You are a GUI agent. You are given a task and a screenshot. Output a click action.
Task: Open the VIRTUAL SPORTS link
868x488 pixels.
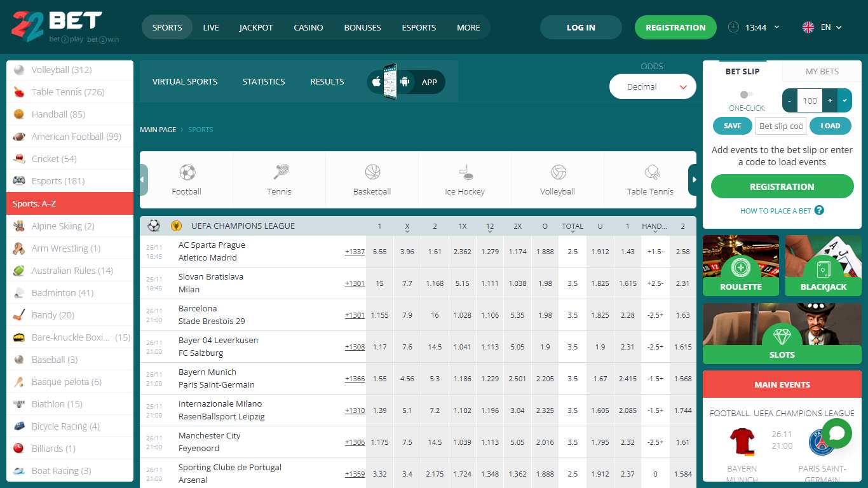coord(185,81)
